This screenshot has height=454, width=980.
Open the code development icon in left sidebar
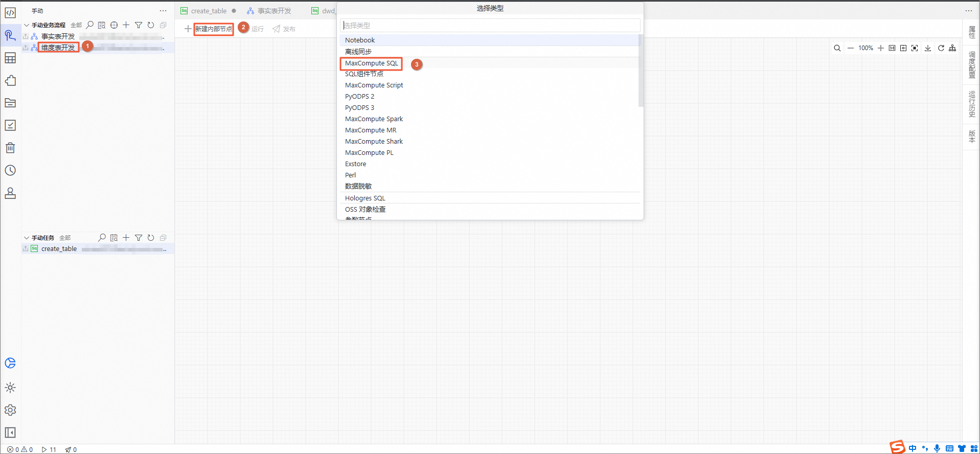(10, 13)
